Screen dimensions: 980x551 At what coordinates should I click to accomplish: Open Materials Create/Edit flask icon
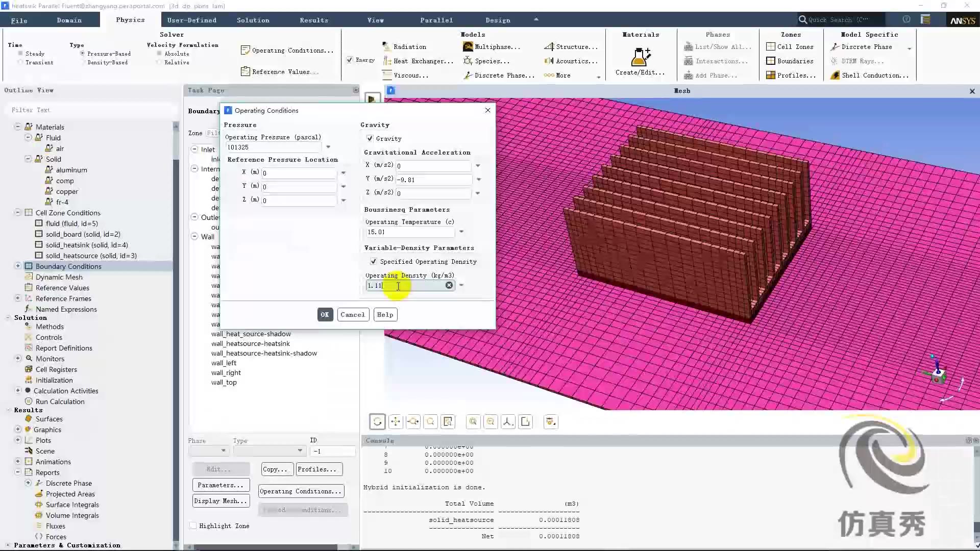[640, 57]
